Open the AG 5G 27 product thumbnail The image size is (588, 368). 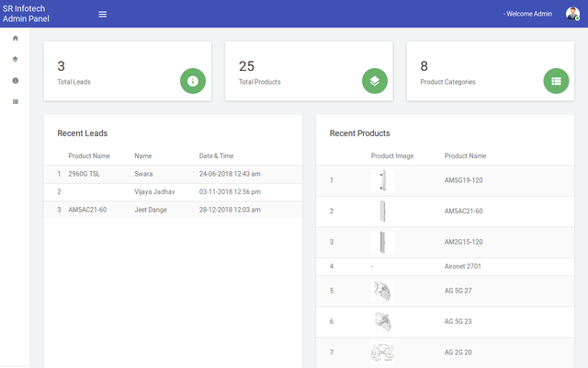[382, 291]
